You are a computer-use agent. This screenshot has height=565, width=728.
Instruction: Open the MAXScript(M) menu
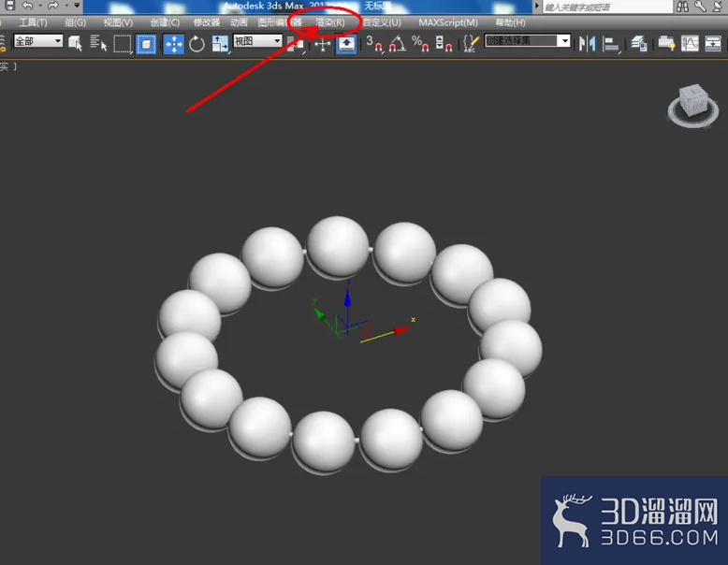click(x=448, y=22)
